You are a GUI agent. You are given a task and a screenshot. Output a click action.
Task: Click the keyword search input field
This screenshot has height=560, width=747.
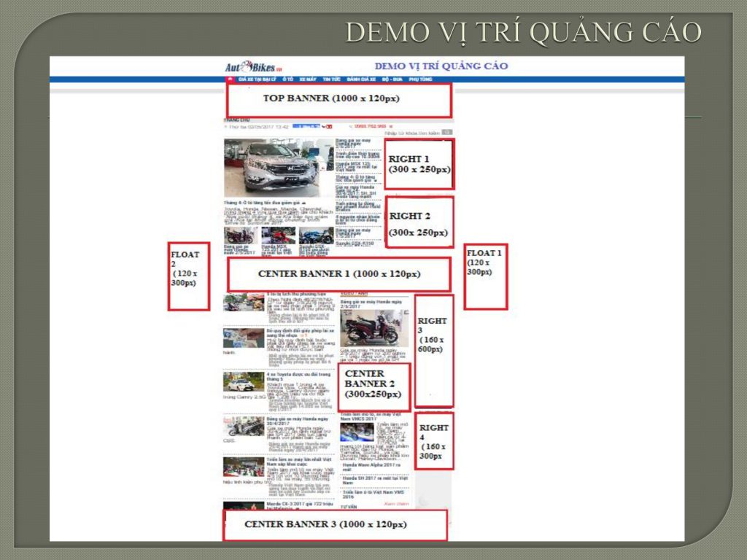pyautogui.click(x=412, y=133)
